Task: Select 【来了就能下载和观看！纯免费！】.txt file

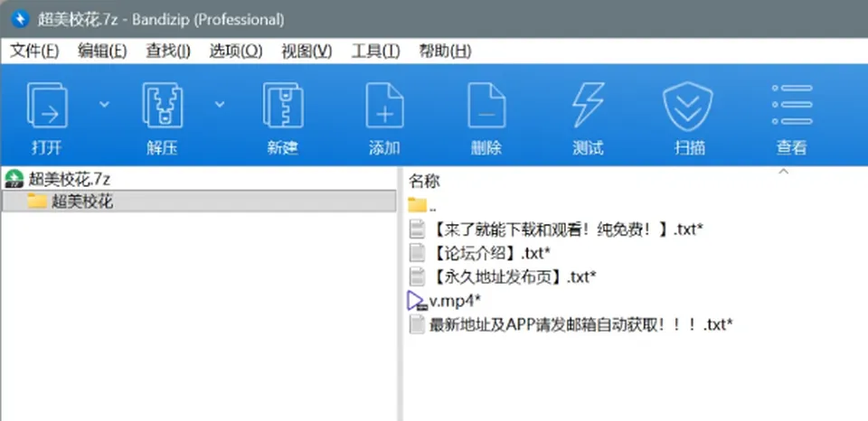Action: (556, 229)
